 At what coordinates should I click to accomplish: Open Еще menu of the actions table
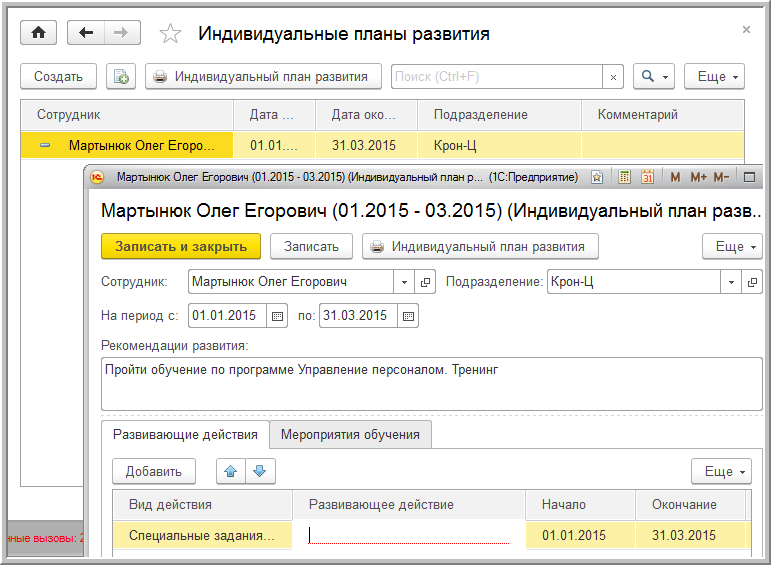[721, 472]
